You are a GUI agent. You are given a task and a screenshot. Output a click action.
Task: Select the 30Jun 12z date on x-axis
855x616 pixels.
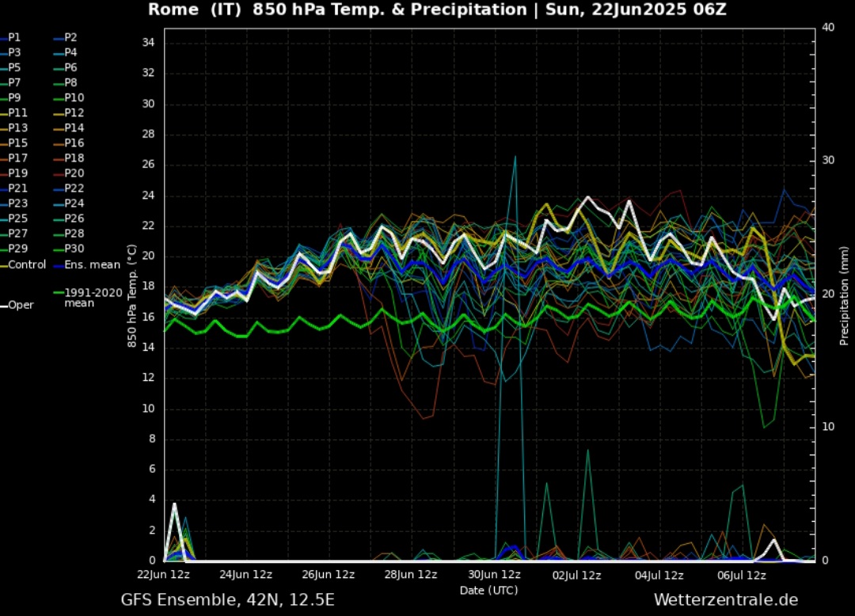point(493,575)
